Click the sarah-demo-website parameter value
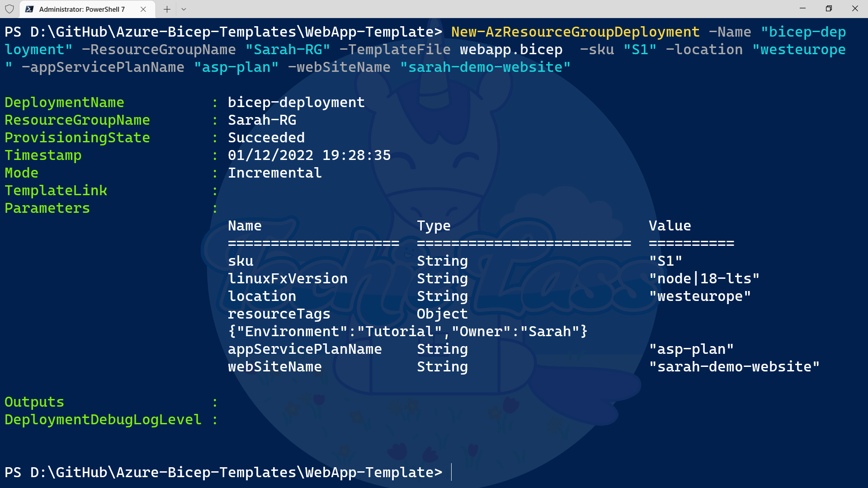The image size is (868, 488). [x=733, y=366]
